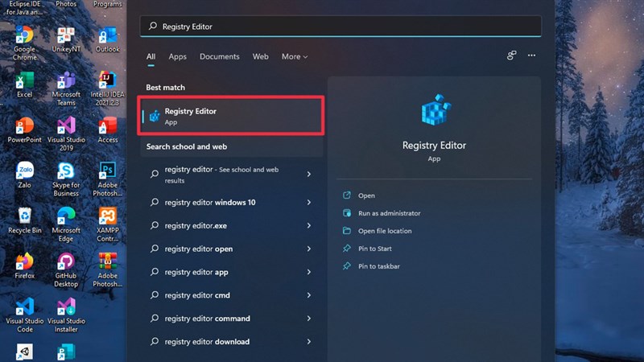Select Microsoft Edge desktop icon

tap(66, 224)
